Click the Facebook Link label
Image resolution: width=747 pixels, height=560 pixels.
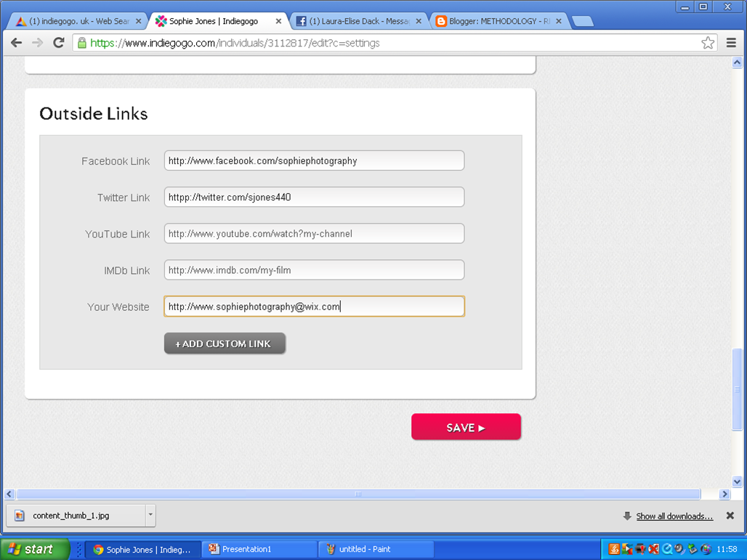point(116,161)
